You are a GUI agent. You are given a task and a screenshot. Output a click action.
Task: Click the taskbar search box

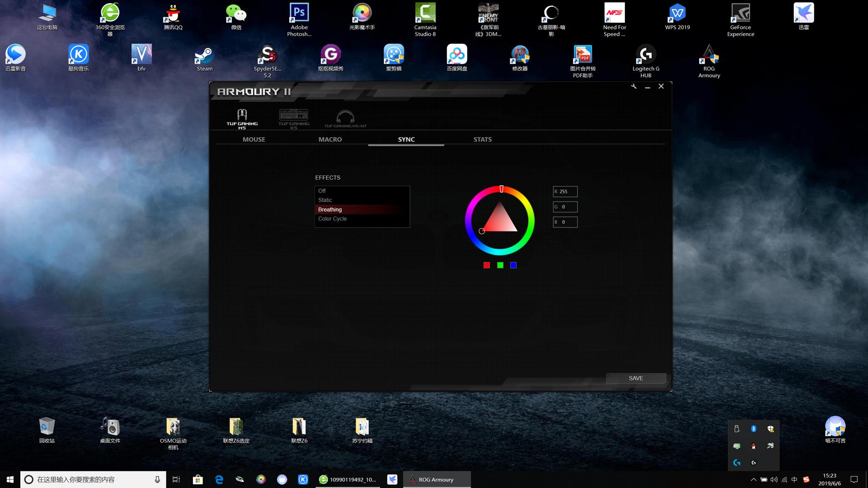point(93,479)
